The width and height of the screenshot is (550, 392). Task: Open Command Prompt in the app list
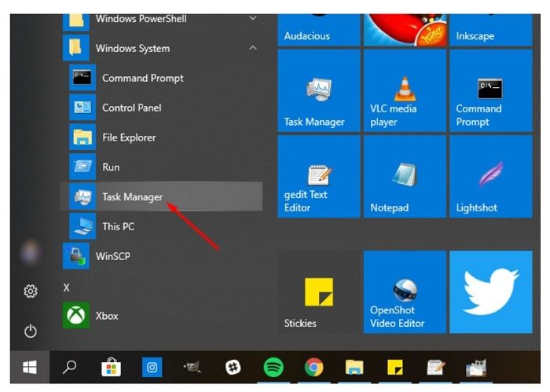(x=161, y=78)
